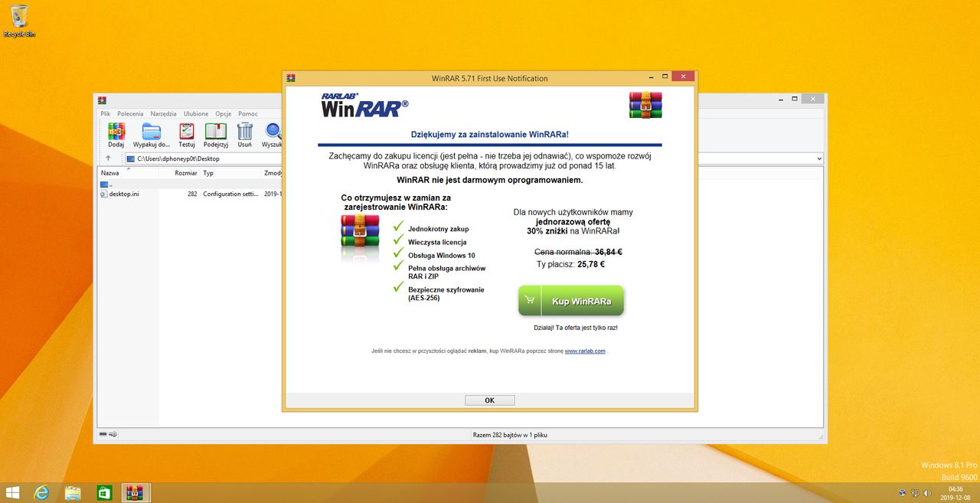
Task: Open the Plik menu
Action: pyautogui.click(x=106, y=114)
